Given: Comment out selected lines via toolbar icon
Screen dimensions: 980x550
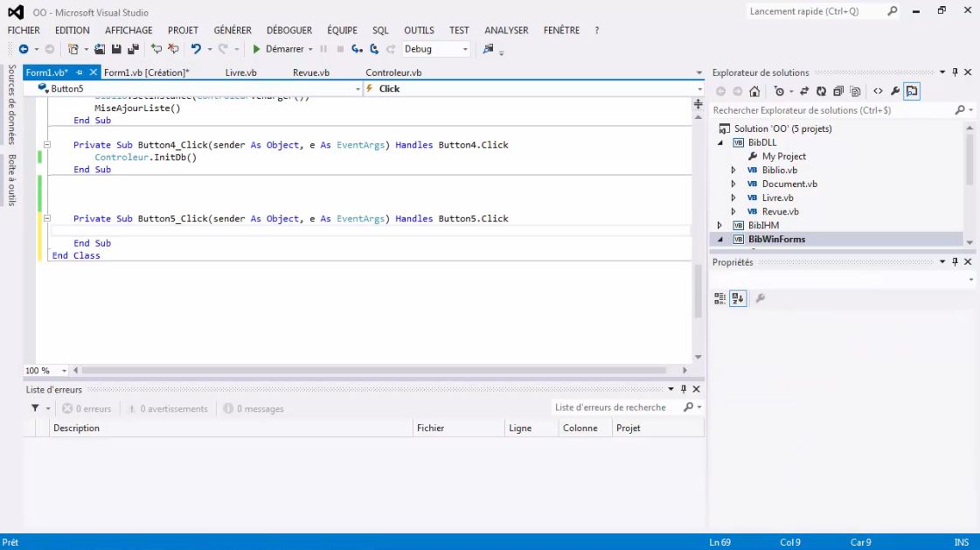Looking at the screenshot, I should [x=156, y=49].
